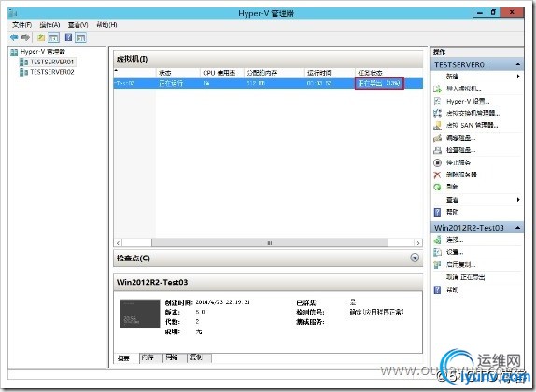Click 取消 正在导出 action

click(466, 277)
